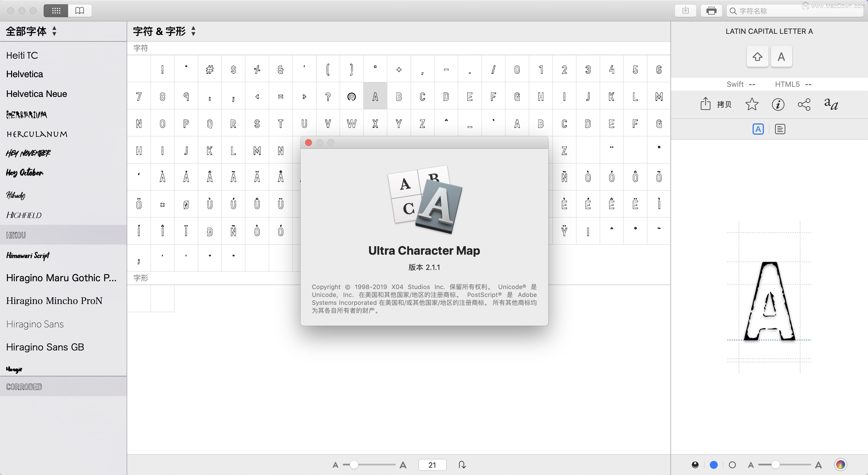This screenshot has width=868, height=475.
Task: Select the question mark glyph cell
Action: pos(328,96)
